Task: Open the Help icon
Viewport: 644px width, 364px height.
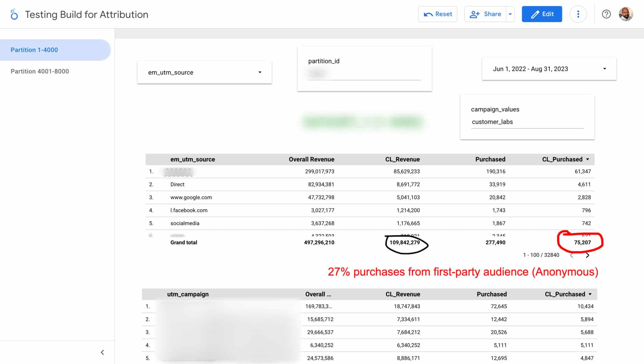Action: (x=606, y=14)
